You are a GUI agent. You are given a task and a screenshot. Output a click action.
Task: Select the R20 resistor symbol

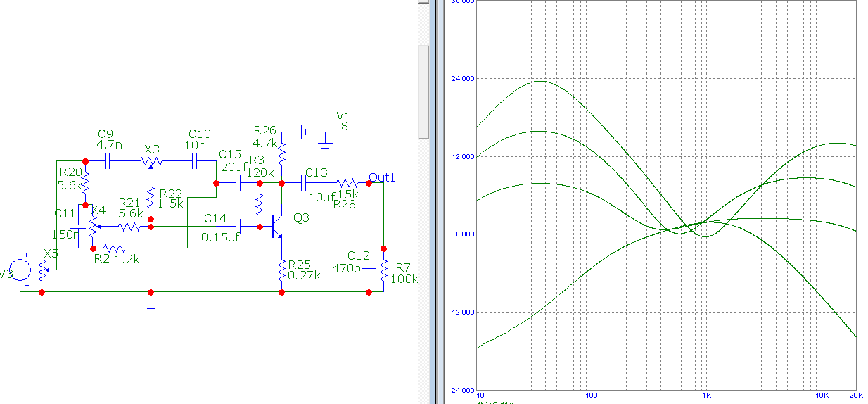pyautogui.click(x=85, y=183)
